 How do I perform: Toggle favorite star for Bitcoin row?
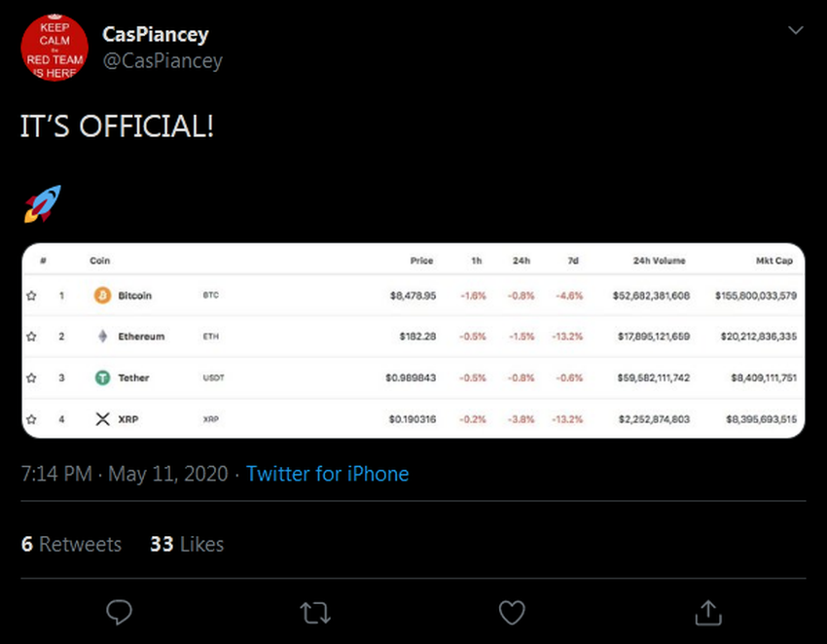tap(32, 296)
